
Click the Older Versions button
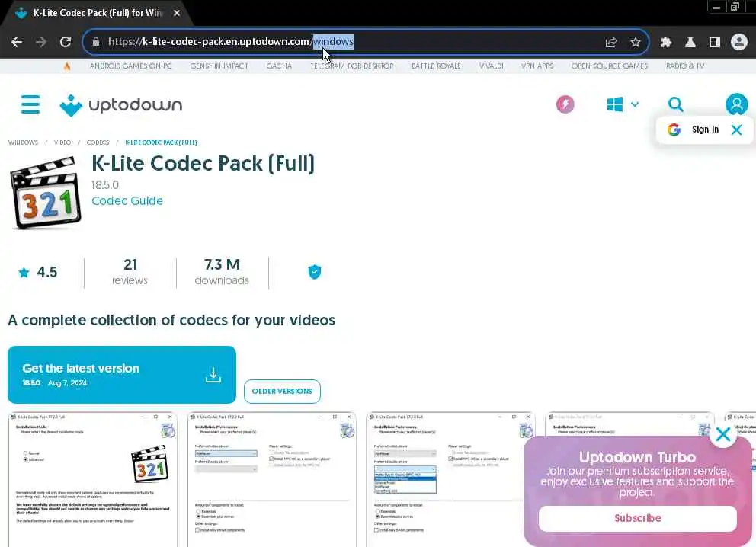282,392
